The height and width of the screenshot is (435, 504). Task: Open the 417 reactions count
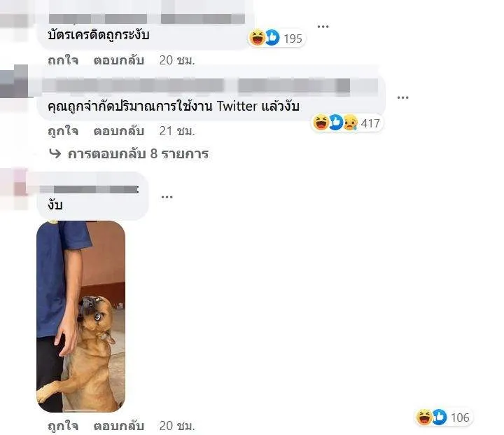coord(370,123)
